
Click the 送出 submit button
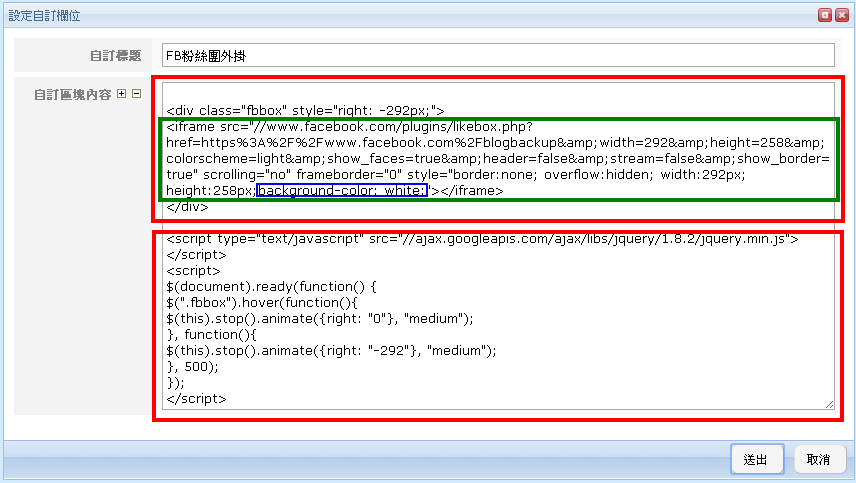tap(757, 460)
